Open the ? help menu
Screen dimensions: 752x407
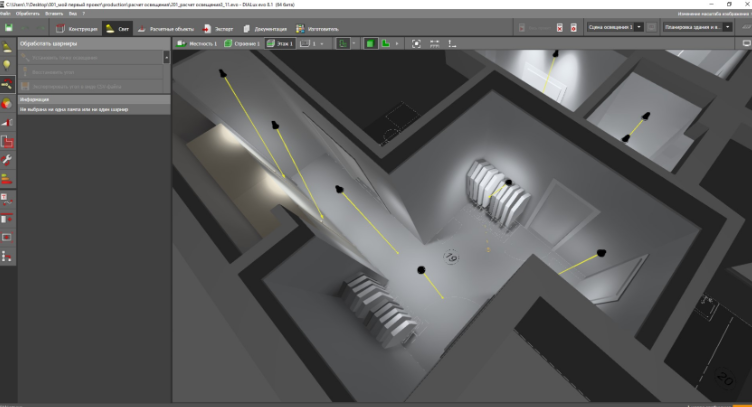pos(83,13)
